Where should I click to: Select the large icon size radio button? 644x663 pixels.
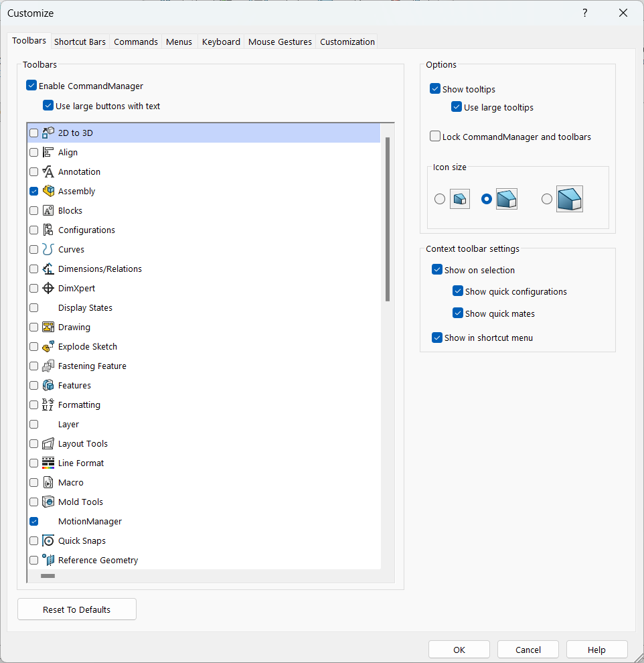547,199
